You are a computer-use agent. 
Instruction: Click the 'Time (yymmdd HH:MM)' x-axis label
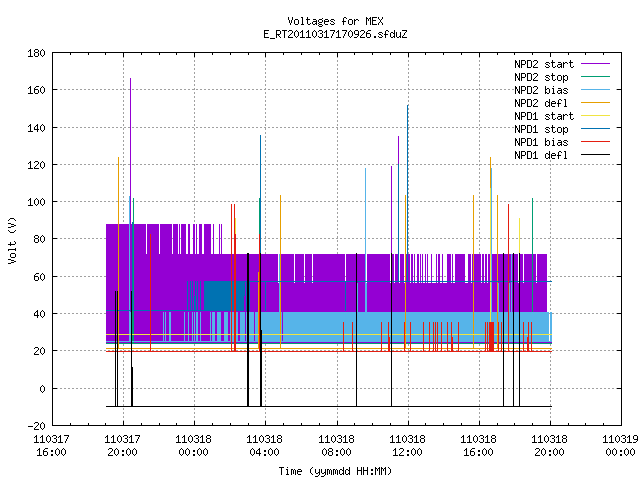[x=335, y=471]
